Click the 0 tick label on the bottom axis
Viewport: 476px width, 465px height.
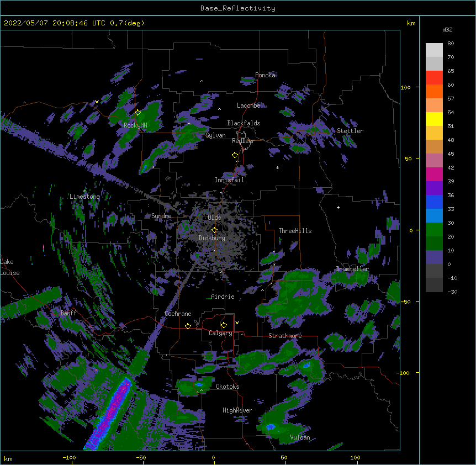[x=213, y=457]
